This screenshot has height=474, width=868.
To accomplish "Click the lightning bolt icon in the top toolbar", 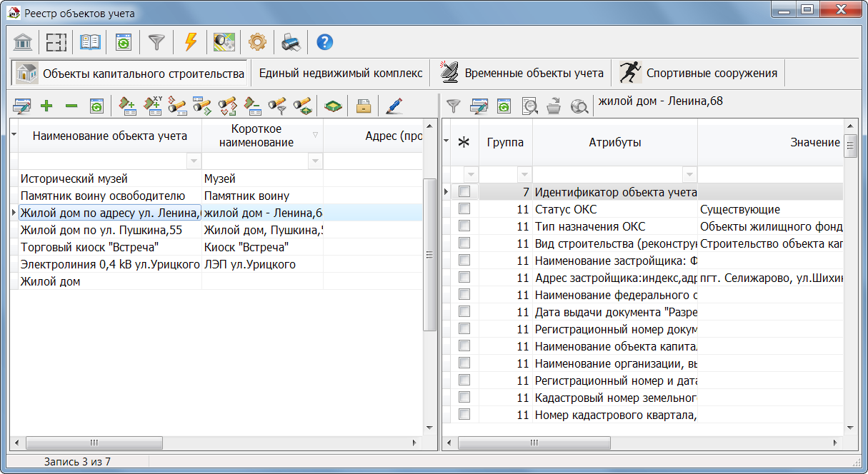I will (x=190, y=42).
